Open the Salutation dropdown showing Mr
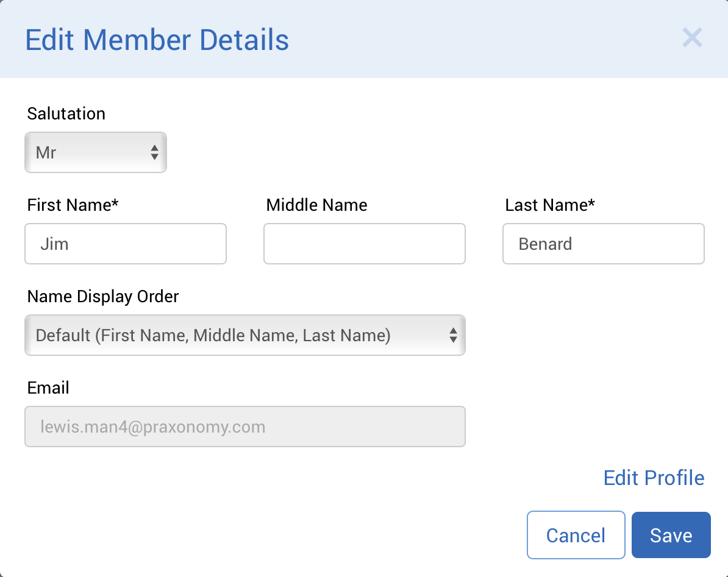The width and height of the screenshot is (728, 577). (95, 152)
